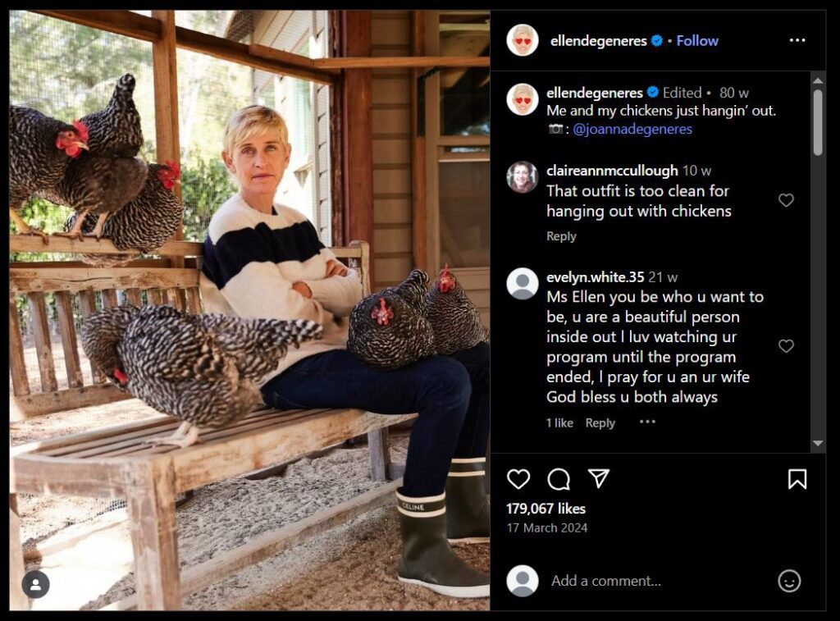840x621 pixels.
Task: Save post with the bookmark icon
Action: pos(797,479)
